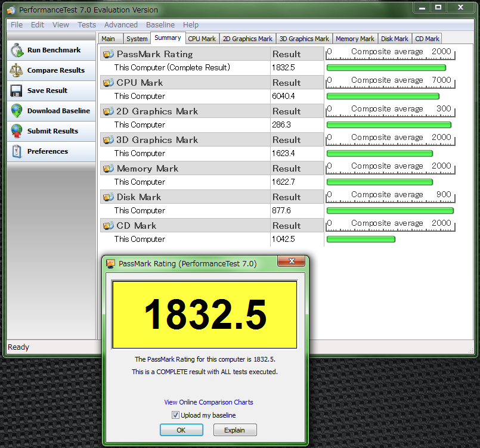Toggle the Upload my baseline checkbox
This screenshot has height=448, width=480.
coord(175,415)
